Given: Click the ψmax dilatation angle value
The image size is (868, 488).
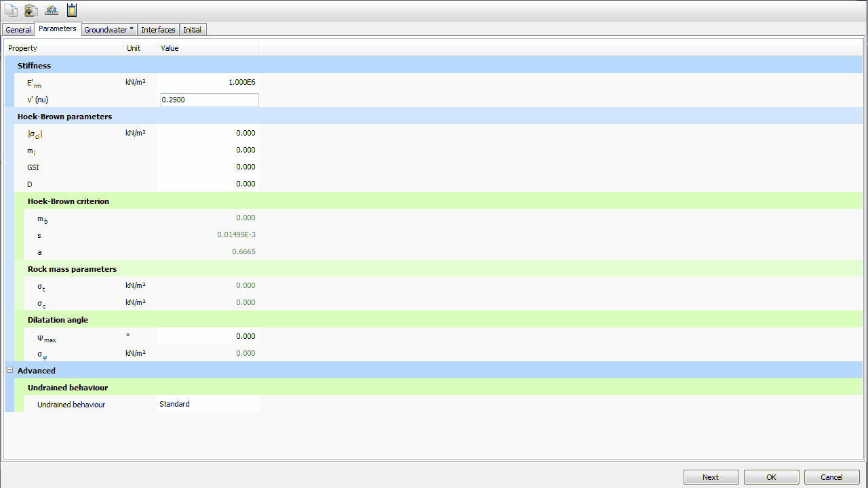Looking at the screenshot, I should (208, 336).
